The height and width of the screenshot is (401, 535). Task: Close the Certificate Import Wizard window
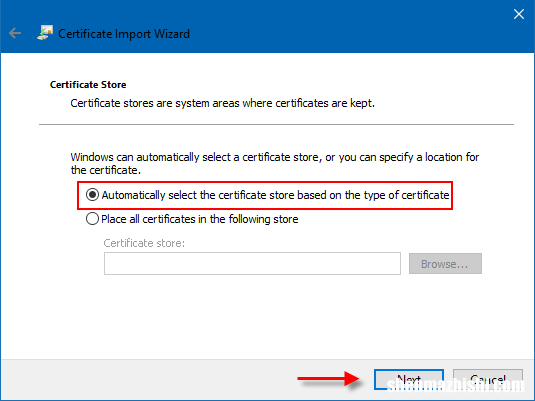coord(519,14)
